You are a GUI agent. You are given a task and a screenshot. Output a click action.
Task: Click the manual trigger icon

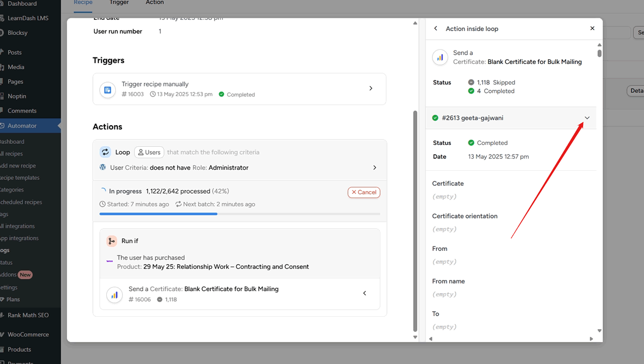pyautogui.click(x=108, y=90)
